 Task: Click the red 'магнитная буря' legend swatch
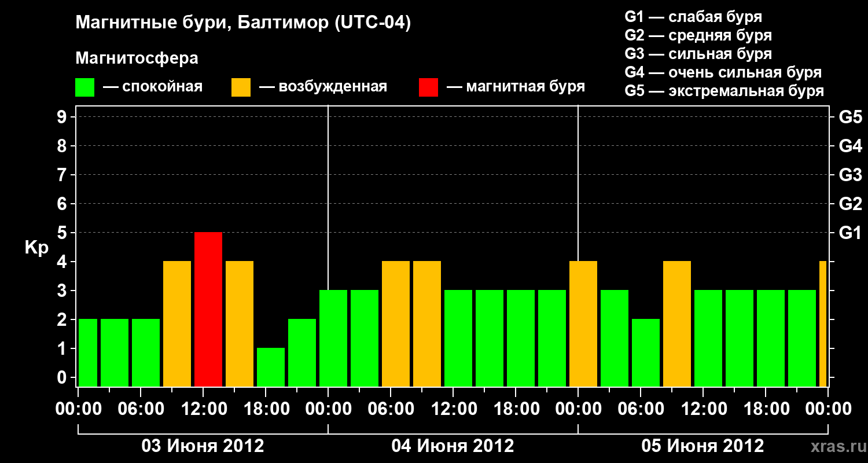[x=429, y=87]
